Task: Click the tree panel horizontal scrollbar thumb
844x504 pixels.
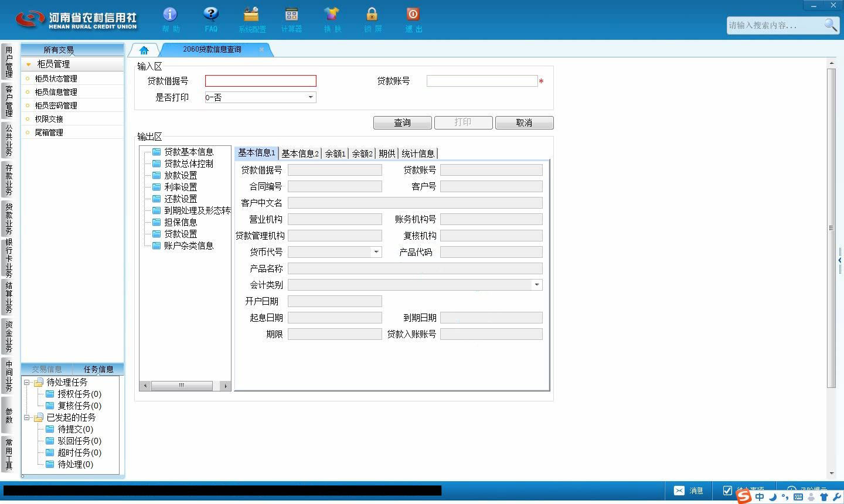Action: [182, 386]
